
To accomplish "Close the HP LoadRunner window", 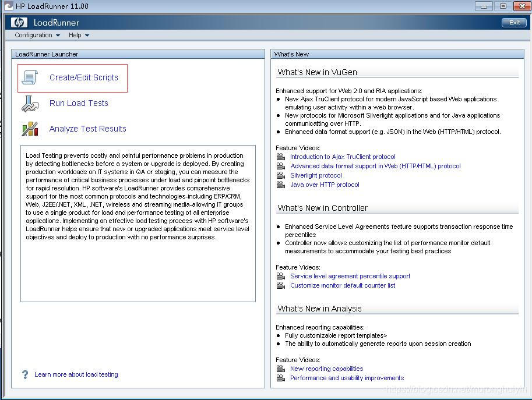I will (522, 6).
